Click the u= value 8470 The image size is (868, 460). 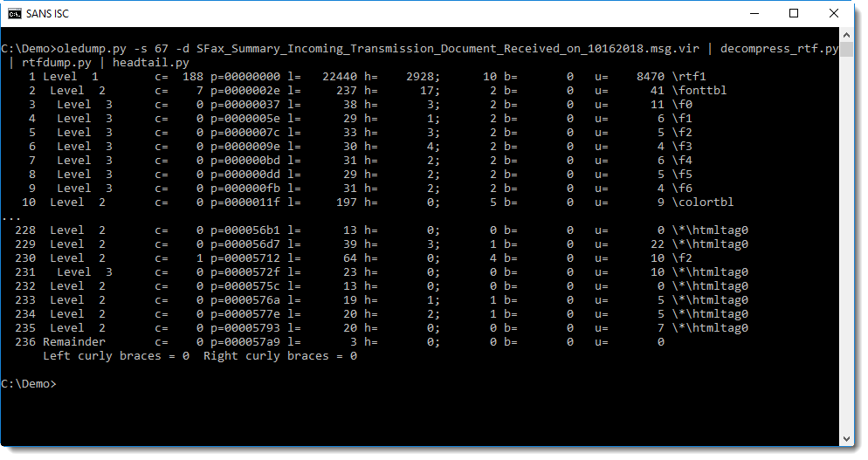point(651,77)
